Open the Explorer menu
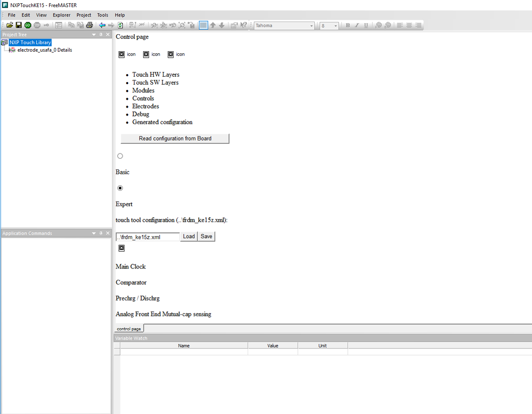 (x=61, y=15)
